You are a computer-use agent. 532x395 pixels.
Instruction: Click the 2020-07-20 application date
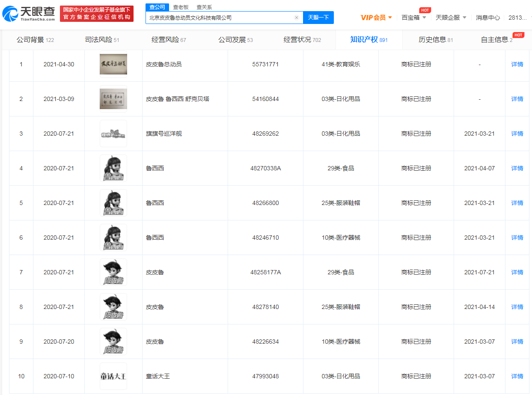point(59,342)
